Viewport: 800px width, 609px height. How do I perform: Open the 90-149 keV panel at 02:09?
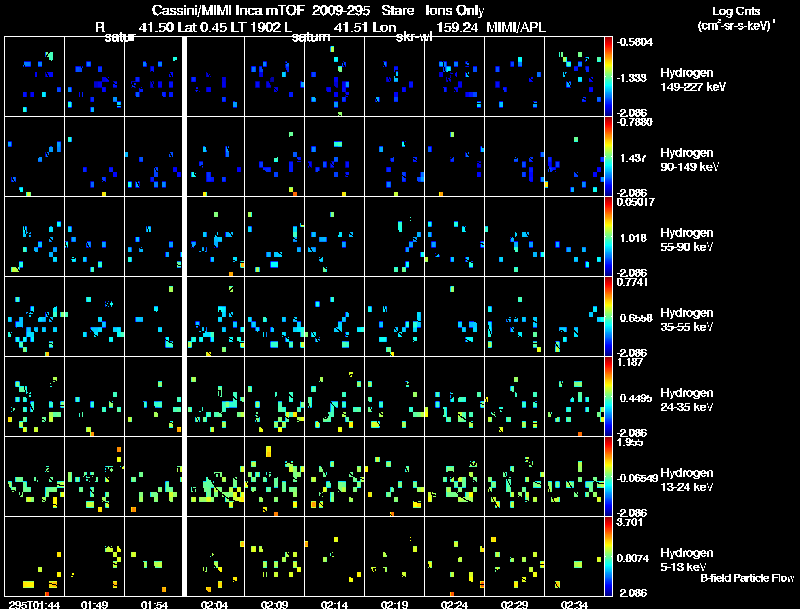[x=274, y=156]
